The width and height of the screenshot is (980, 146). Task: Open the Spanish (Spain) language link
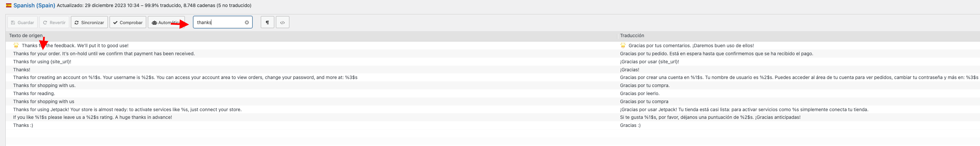[x=34, y=5]
